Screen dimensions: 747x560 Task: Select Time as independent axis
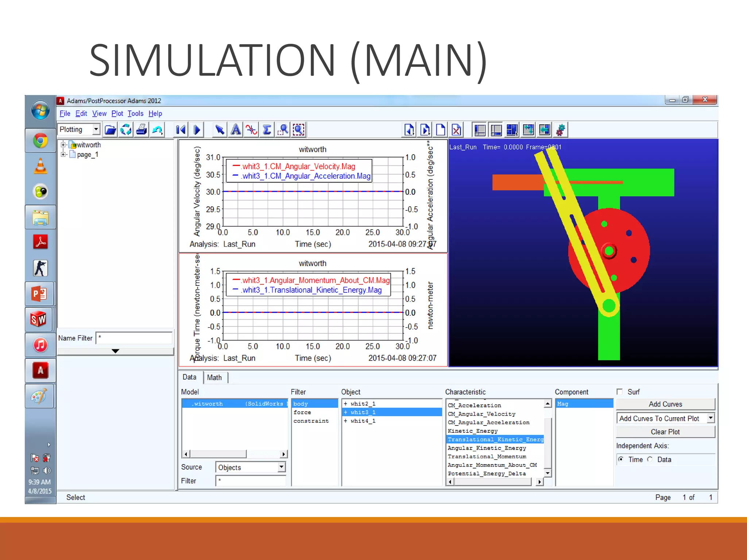(621, 459)
